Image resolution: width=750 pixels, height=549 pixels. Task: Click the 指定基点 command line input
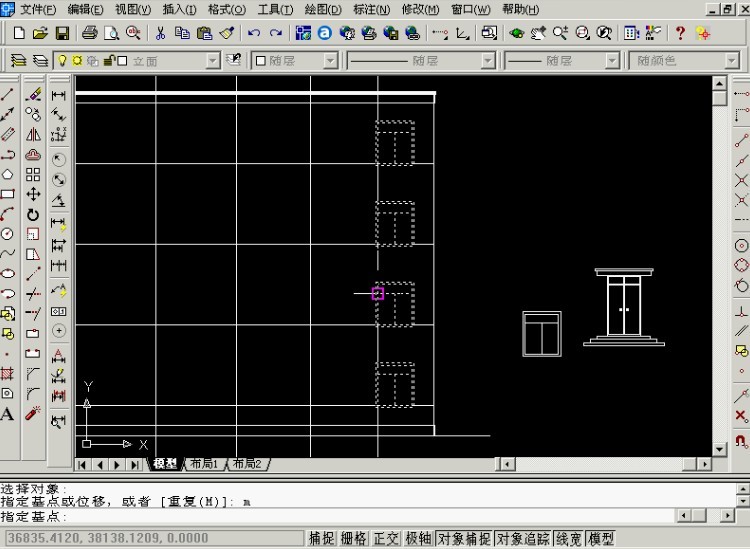[x=335, y=516]
